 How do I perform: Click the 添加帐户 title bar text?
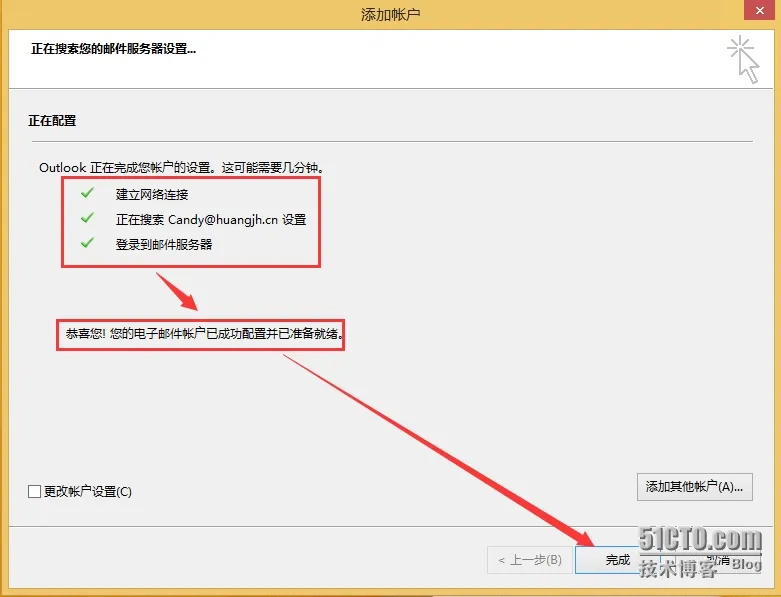coord(390,14)
